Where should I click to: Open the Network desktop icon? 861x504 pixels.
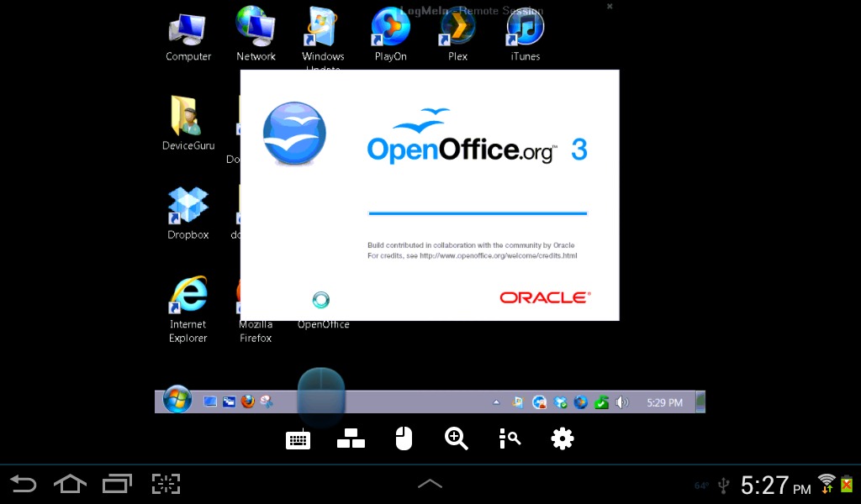pyautogui.click(x=256, y=35)
